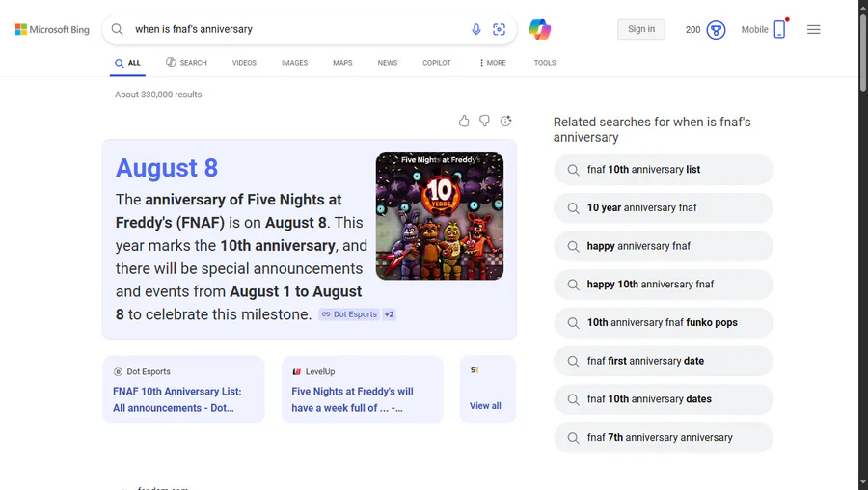Open the FNAF 10 Years thumbnail image
Viewport: 868px width, 490px height.
[440, 216]
